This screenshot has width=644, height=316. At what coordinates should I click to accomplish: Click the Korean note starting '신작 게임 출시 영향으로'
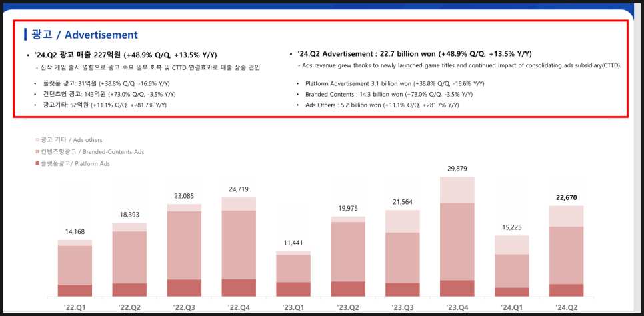coord(149,68)
